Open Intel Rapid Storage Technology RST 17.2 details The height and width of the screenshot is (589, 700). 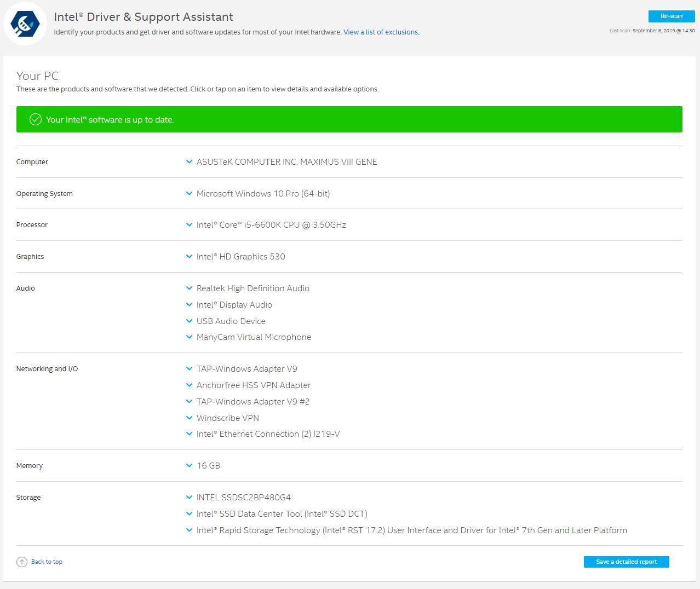(x=411, y=530)
